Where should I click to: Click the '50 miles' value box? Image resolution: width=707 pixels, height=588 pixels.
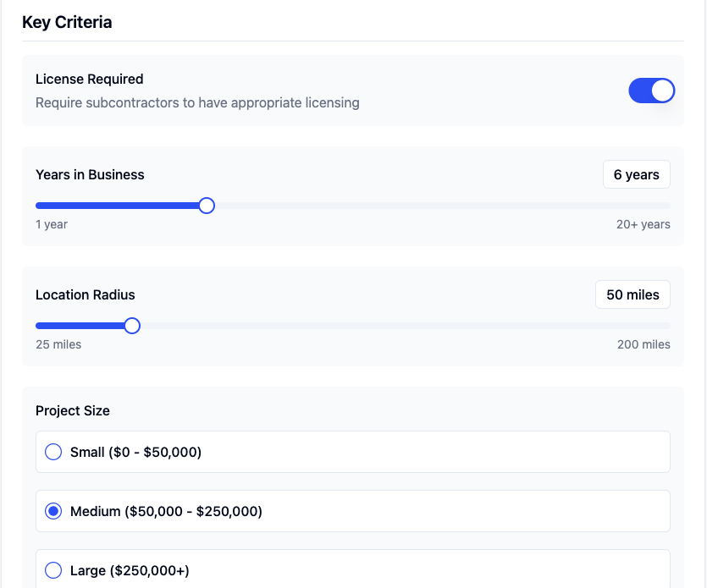click(x=632, y=295)
